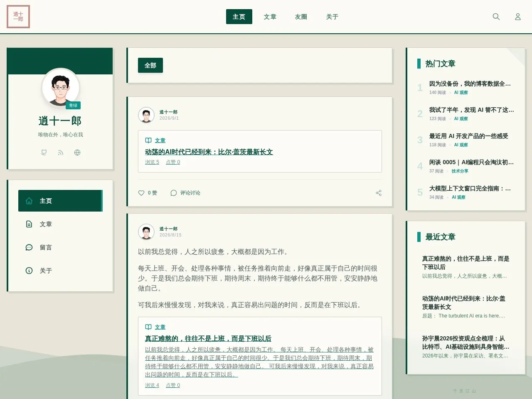The width and height of the screenshot is (532, 399).
Task: Open the RSS feed icon
Action: click(61, 153)
